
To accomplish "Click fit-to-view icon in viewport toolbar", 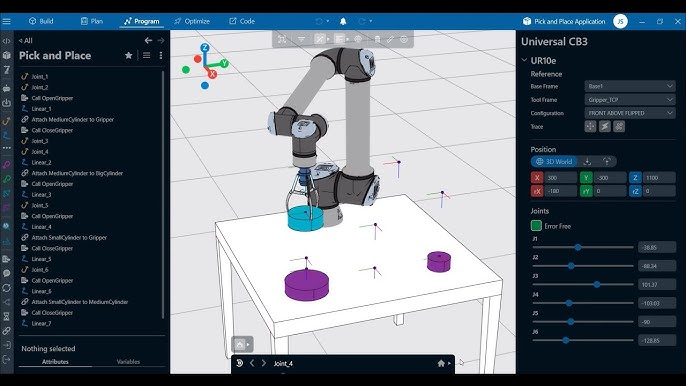I will tap(282, 39).
